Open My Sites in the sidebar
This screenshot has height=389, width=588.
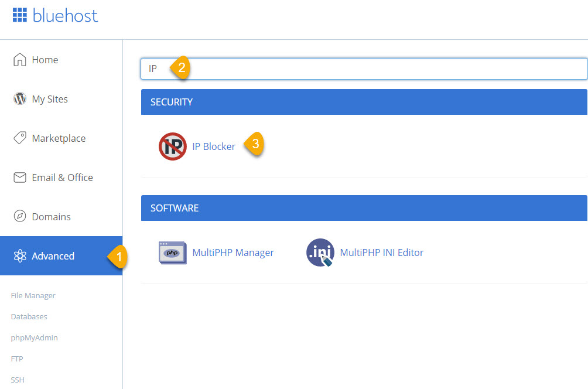(x=61, y=99)
